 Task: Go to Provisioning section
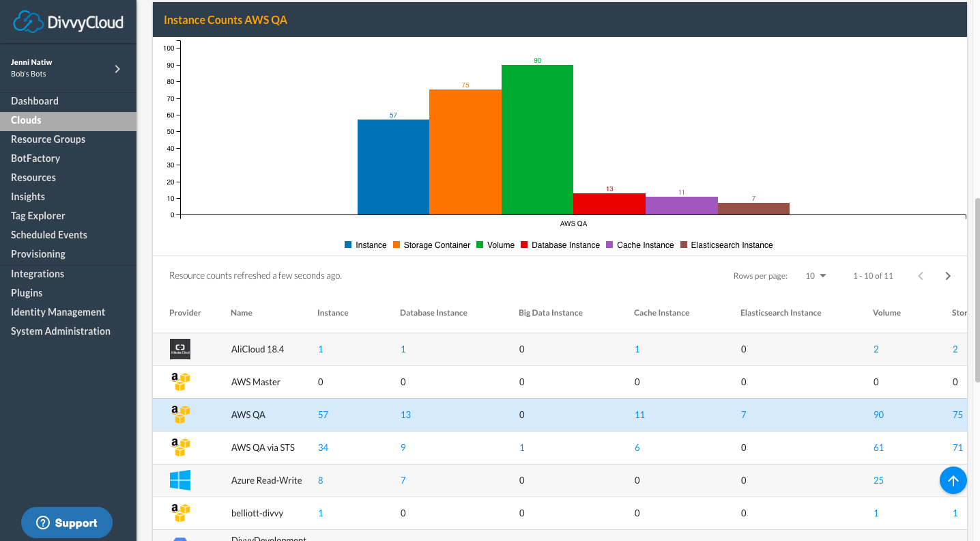[x=38, y=253]
